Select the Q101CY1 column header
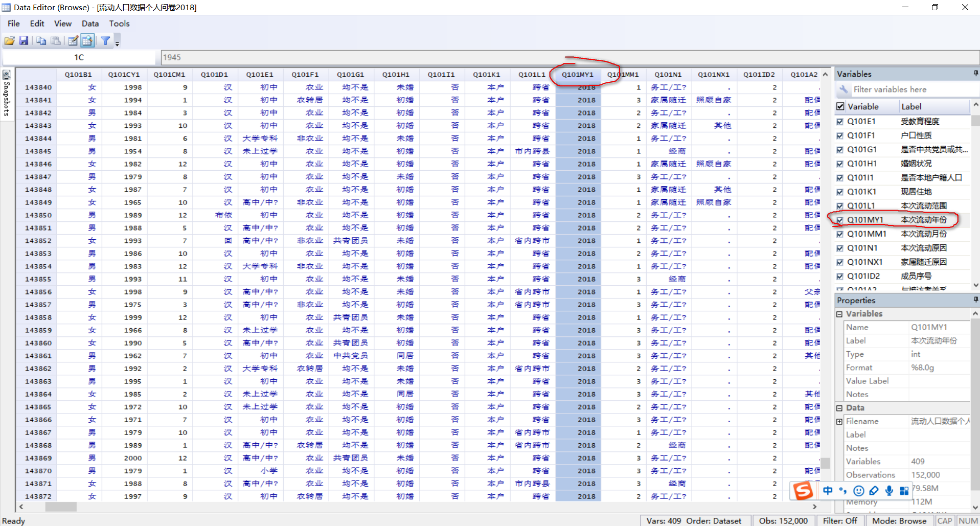This screenshot has height=526, width=980. [124, 75]
